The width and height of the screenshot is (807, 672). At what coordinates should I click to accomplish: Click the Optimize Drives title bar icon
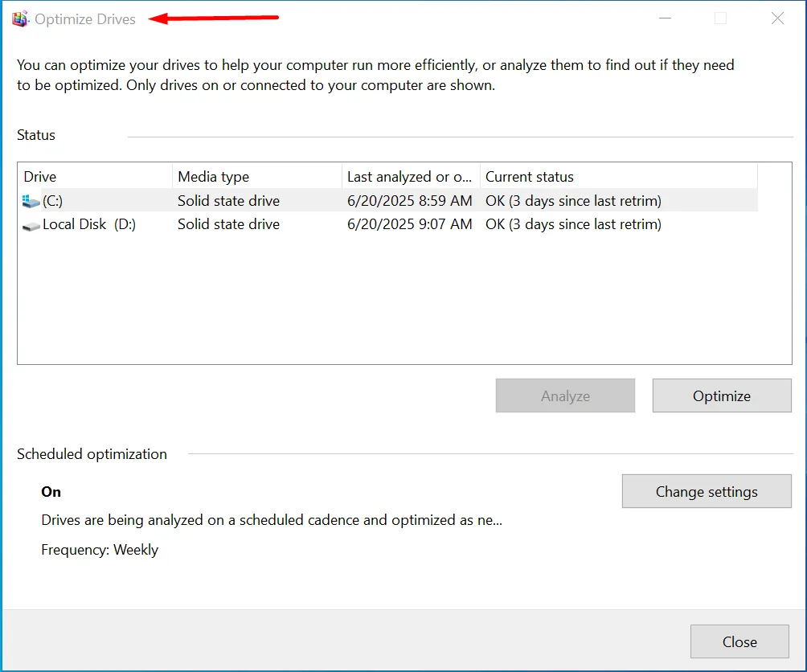coord(20,18)
